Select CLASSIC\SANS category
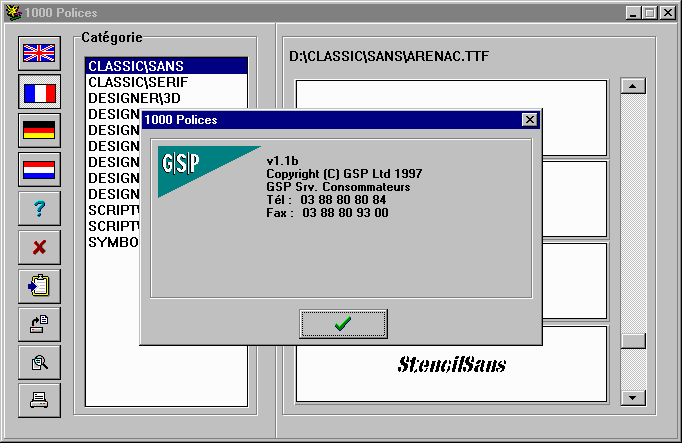 165,66
